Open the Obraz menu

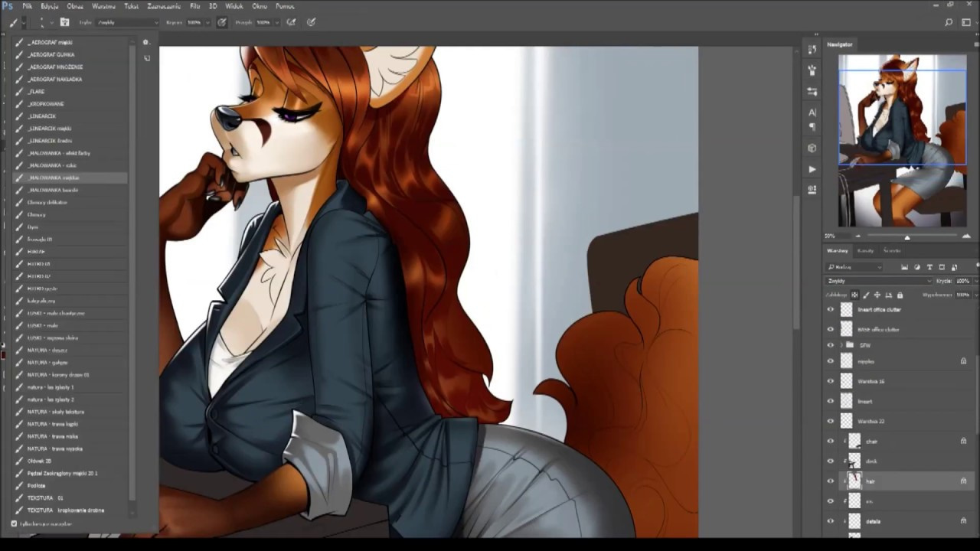coord(75,6)
